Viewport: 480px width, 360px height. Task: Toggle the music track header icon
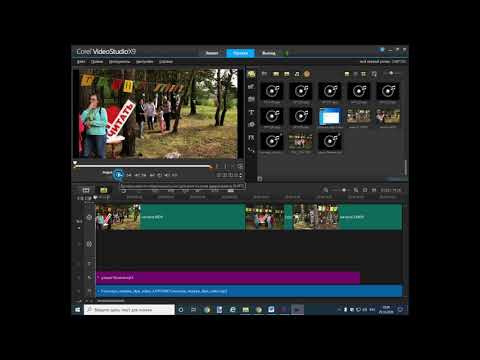coord(89,291)
